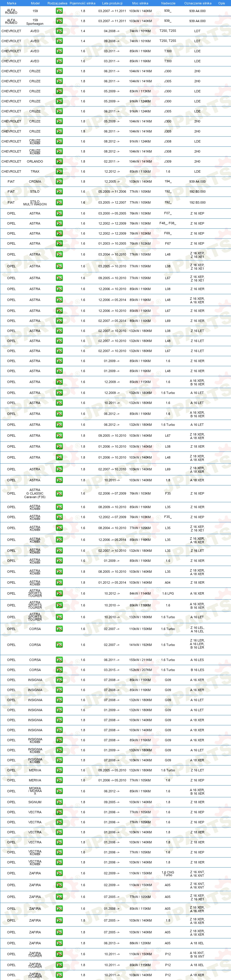Click the fuel type icon in Chevrolet Orlando row
This screenshot has height=980, width=231.
coord(59,161)
